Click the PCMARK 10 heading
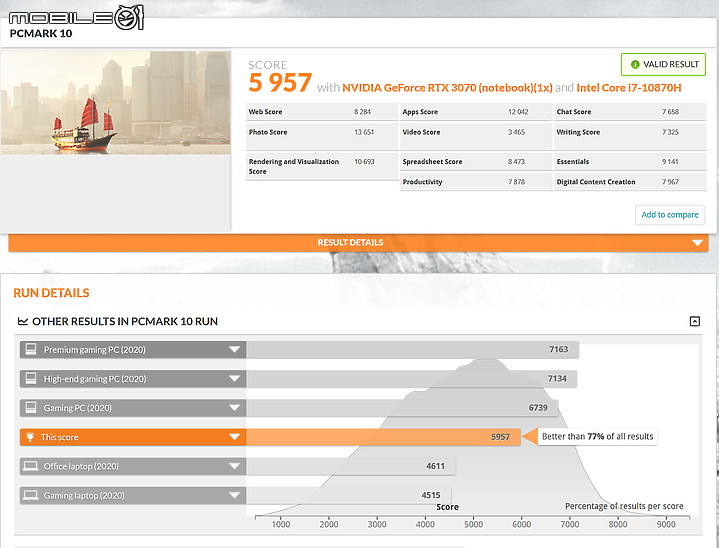This screenshot has width=719, height=548. [41, 33]
